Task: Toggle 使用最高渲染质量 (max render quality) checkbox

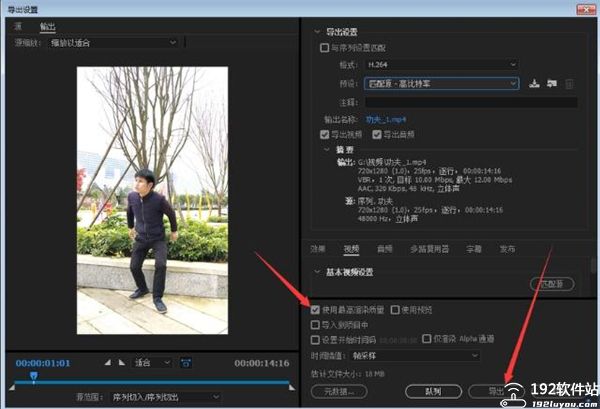Action: [316, 310]
